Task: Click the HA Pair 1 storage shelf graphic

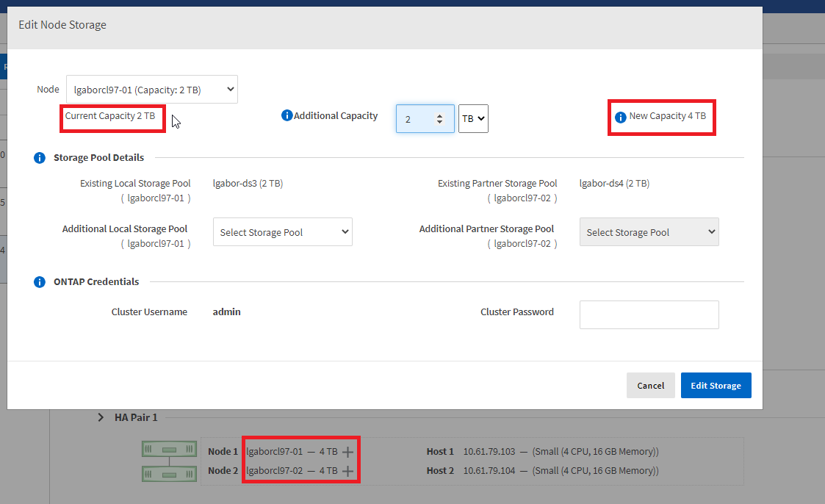Action: 169,461
